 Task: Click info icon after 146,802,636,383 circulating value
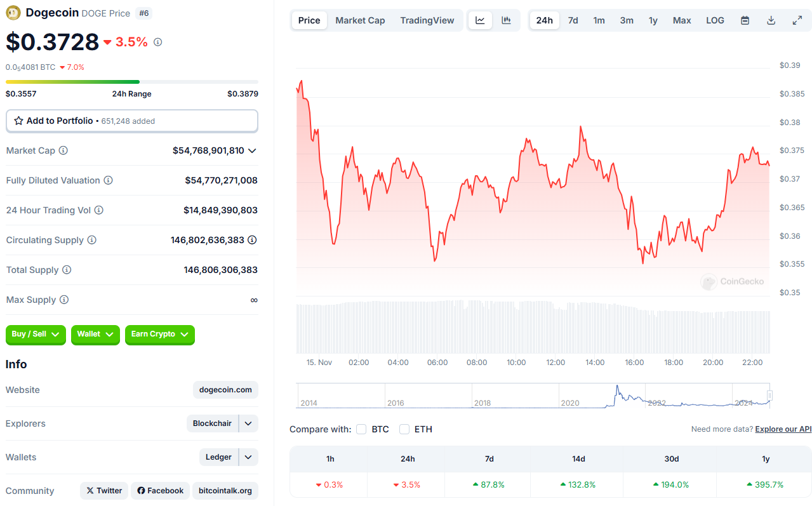[252, 240]
